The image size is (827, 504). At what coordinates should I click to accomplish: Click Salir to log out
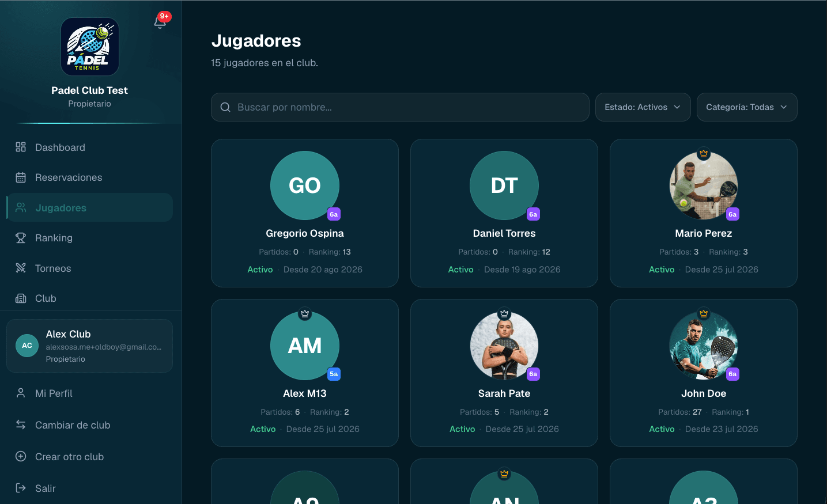coord(89,488)
